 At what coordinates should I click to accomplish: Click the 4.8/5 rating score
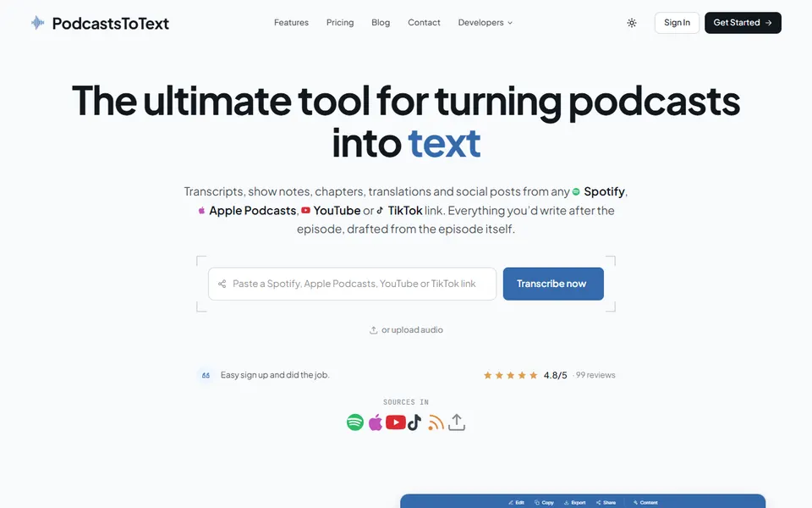pos(555,375)
